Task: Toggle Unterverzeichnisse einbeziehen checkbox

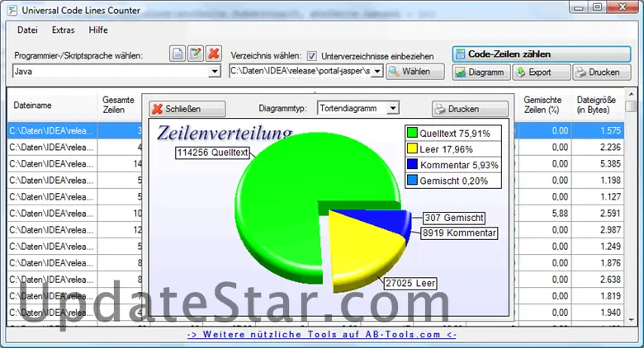Action: [312, 56]
